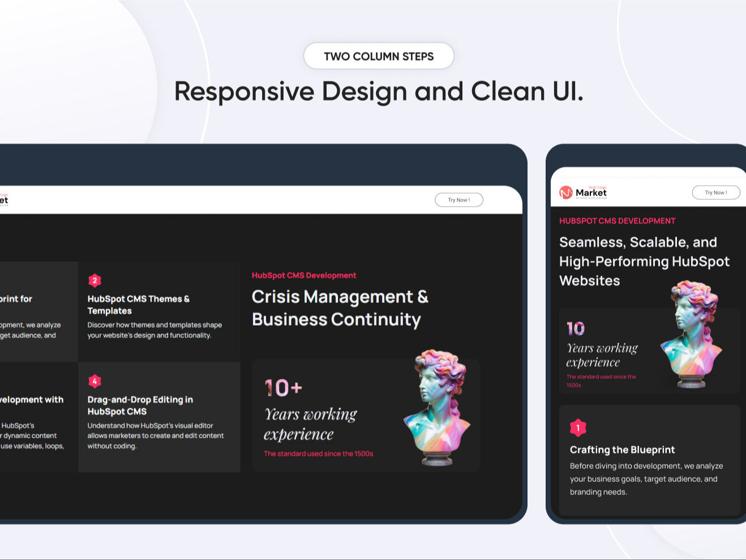Select the Crisis Management & Business Continuity heading
Viewport: 746px width, 560px height.
pyautogui.click(x=340, y=308)
